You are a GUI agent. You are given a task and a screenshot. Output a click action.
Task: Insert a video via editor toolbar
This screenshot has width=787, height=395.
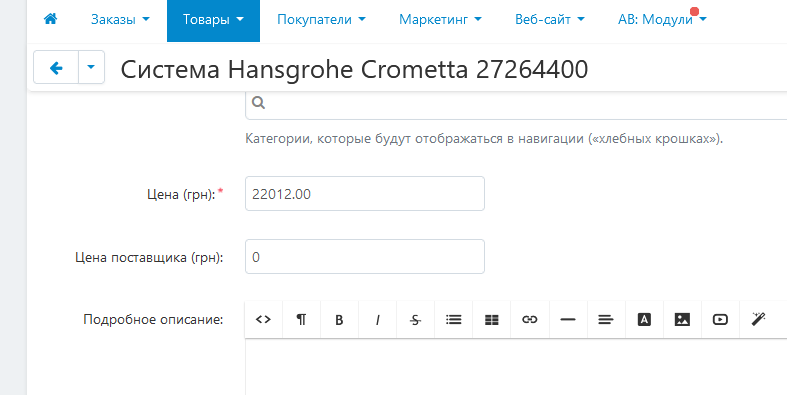pyautogui.click(x=720, y=319)
